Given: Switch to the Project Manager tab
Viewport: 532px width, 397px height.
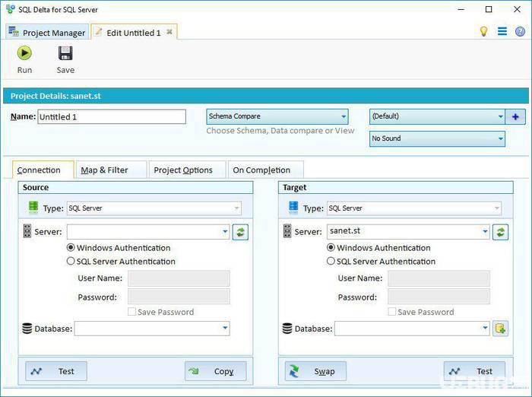Looking at the screenshot, I should pyautogui.click(x=47, y=32).
